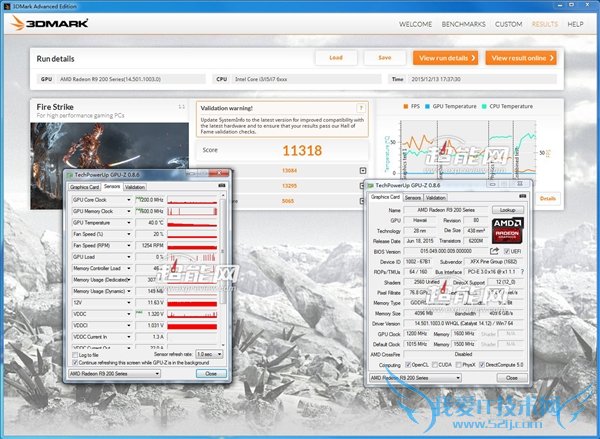Open the BENCHMARKS tab in 3DMark

coord(463,24)
